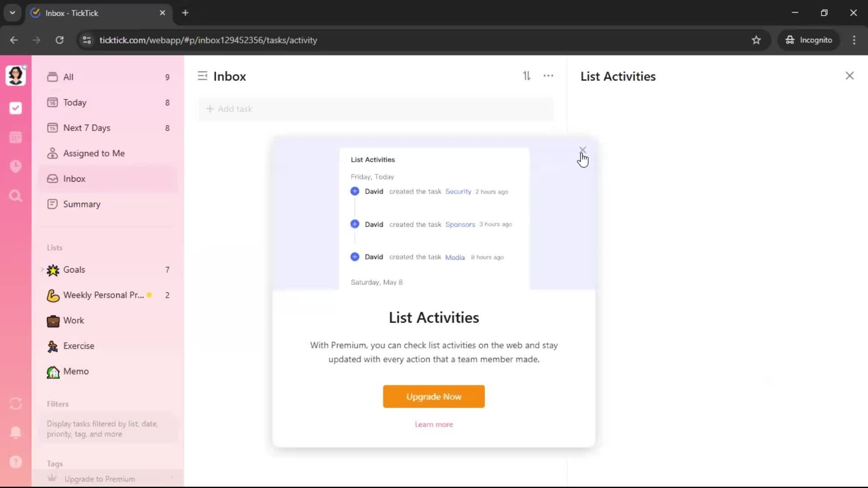Image resolution: width=868 pixels, height=488 pixels.
Task: Follow the Learn more link
Action: pyautogui.click(x=434, y=424)
